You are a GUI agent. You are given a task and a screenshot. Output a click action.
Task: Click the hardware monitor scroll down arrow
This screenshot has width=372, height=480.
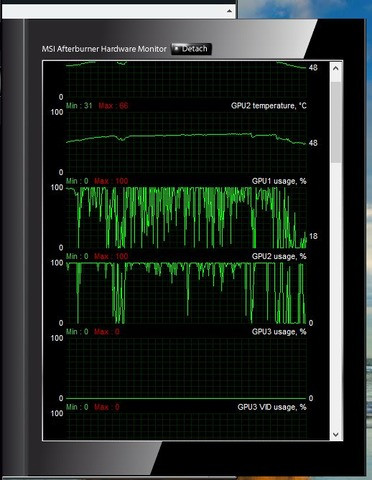pyautogui.click(x=336, y=434)
